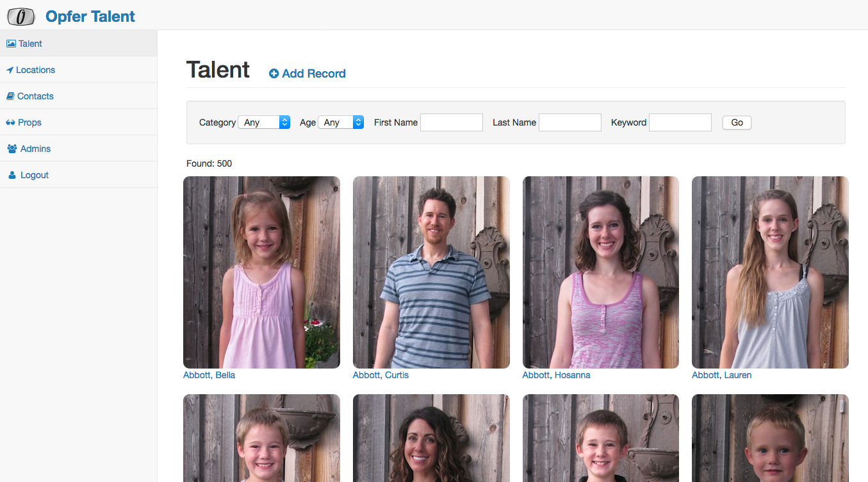Focus the First Name search field

coord(452,122)
